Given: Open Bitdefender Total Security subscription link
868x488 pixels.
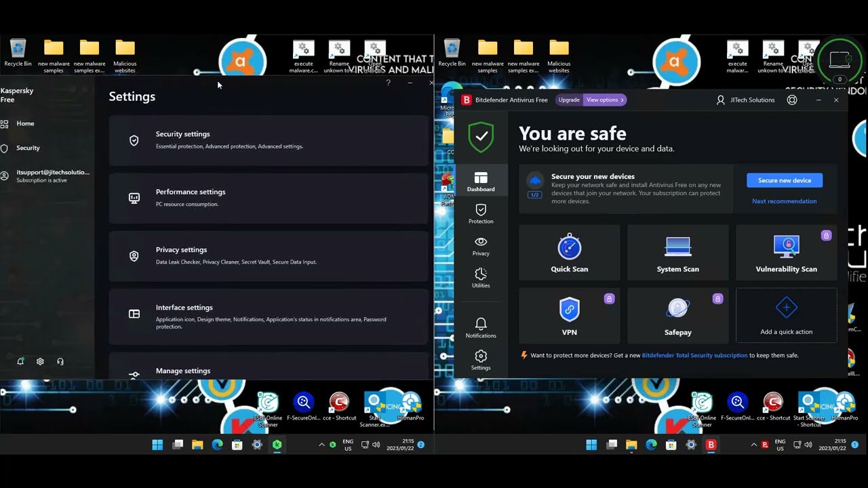Looking at the screenshot, I should pyautogui.click(x=694, y=355).
